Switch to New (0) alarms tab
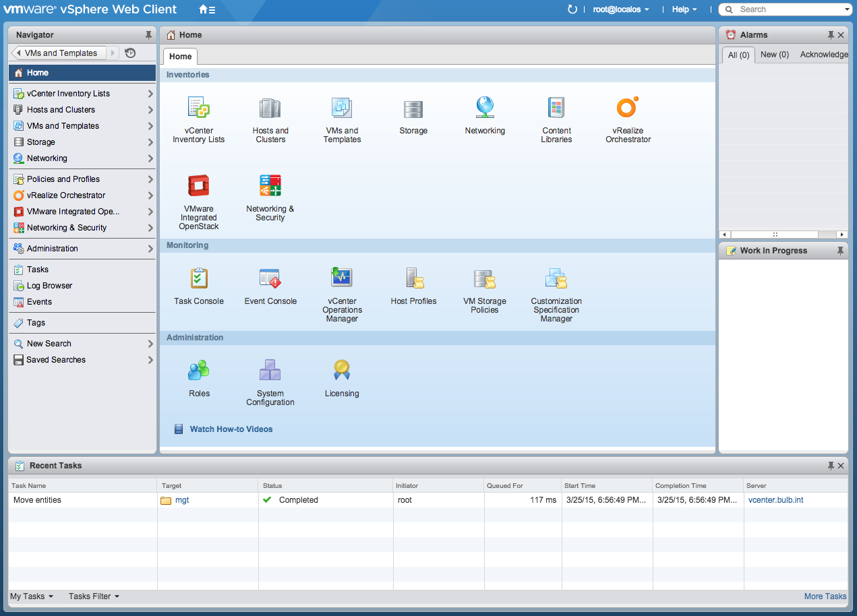Image resolution: width=857 pixels, height=616 pixels. (x=775, y=55)
